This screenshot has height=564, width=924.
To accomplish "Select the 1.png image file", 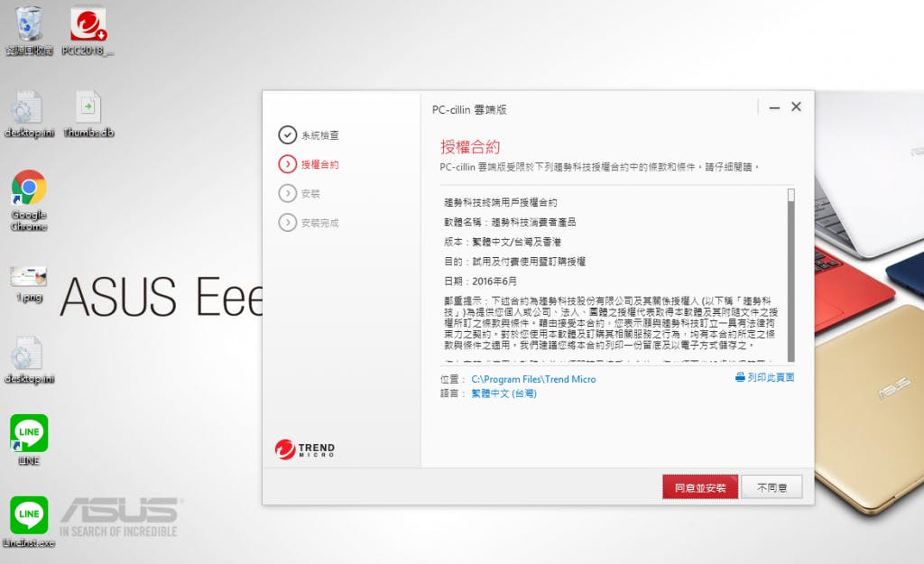I will [29, 284].
